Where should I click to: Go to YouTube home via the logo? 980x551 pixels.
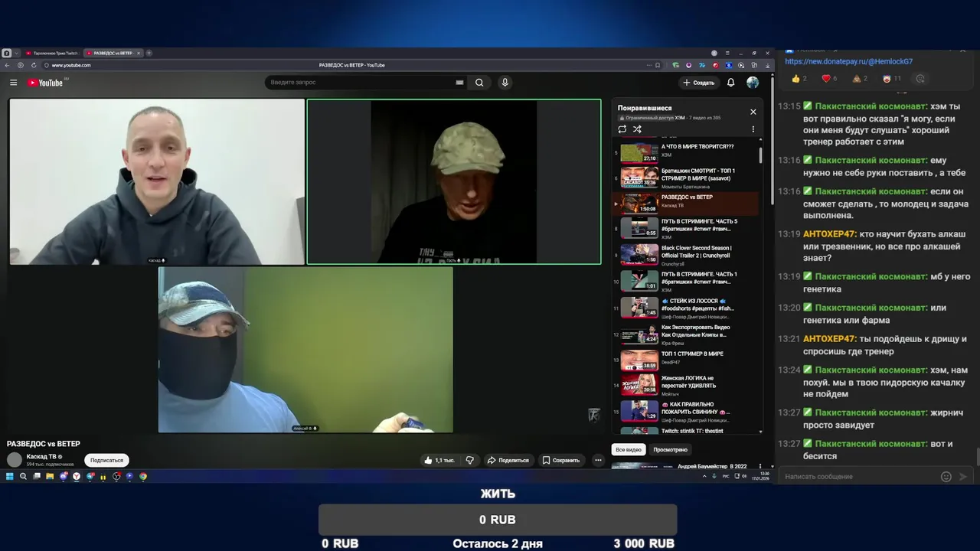point(46,83)
